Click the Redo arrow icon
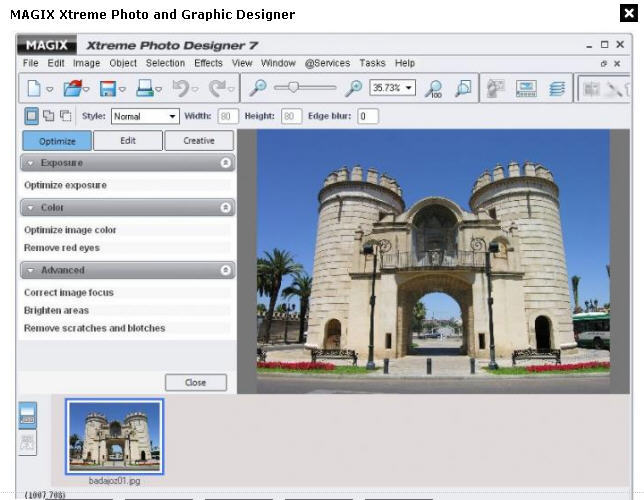Viewport: 644px width, 500px height. (x=217, y=88)
